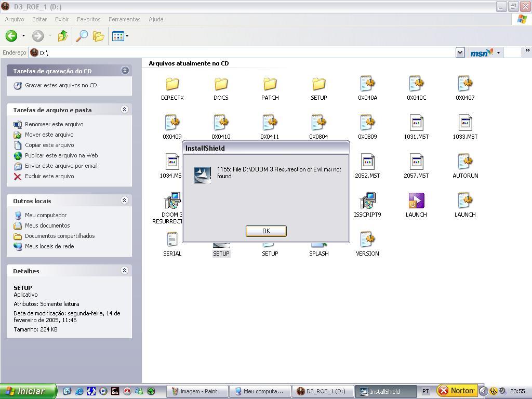The image size is (532, 399).
Task: Select the DOCS folder icon
Action: tap(221, 84)
